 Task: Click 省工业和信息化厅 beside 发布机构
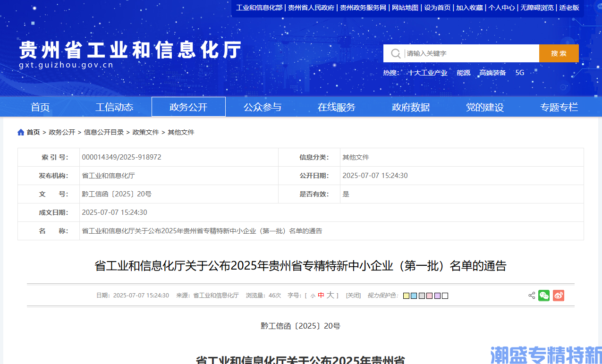pyautogui.click(x=108, y=176)
